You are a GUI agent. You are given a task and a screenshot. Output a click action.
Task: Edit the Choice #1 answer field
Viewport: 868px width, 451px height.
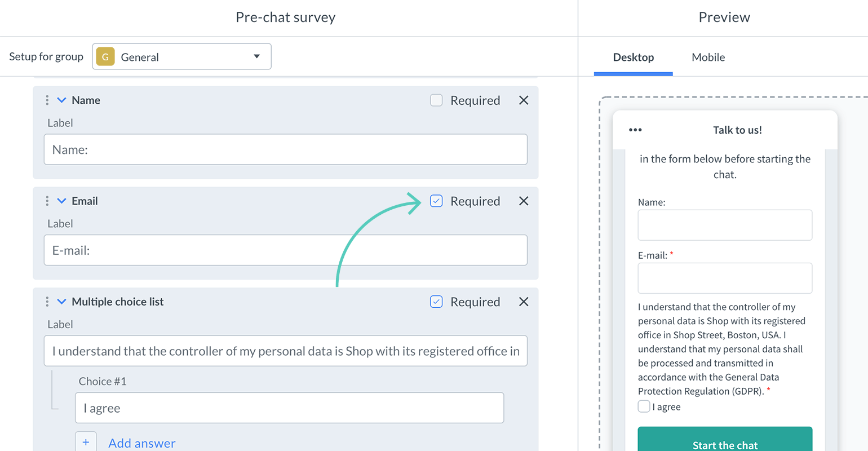289,408
